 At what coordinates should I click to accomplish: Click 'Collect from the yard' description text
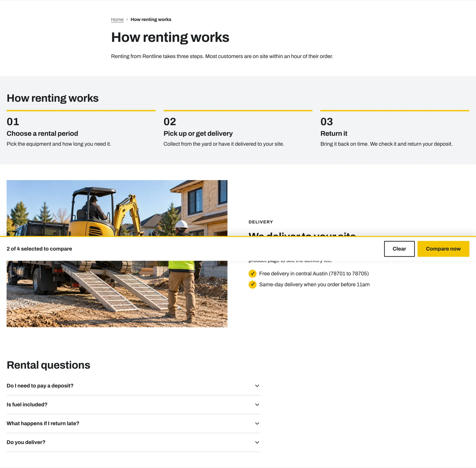coord(224,144)
